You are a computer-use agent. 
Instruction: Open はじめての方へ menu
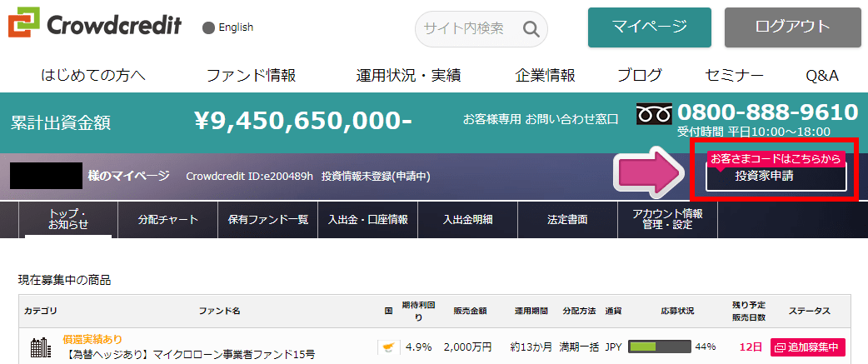click(93, 75)
